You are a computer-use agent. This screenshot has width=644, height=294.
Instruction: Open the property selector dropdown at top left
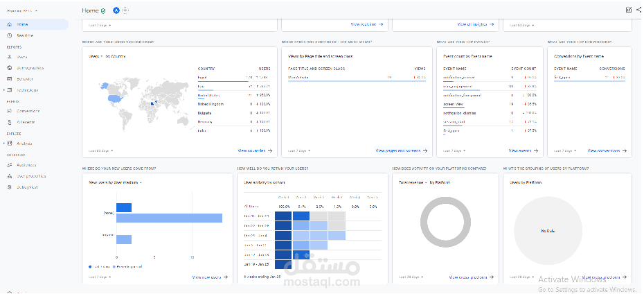point(23,10)
